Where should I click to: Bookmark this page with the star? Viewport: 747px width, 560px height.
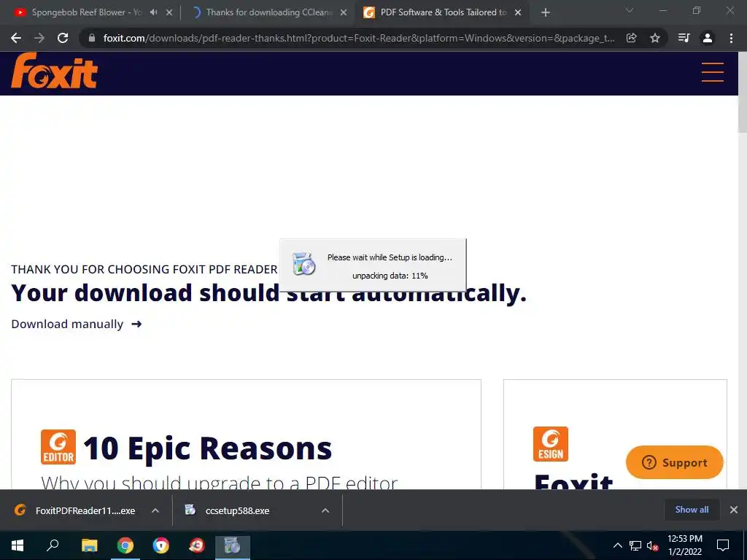pos(655,38)
